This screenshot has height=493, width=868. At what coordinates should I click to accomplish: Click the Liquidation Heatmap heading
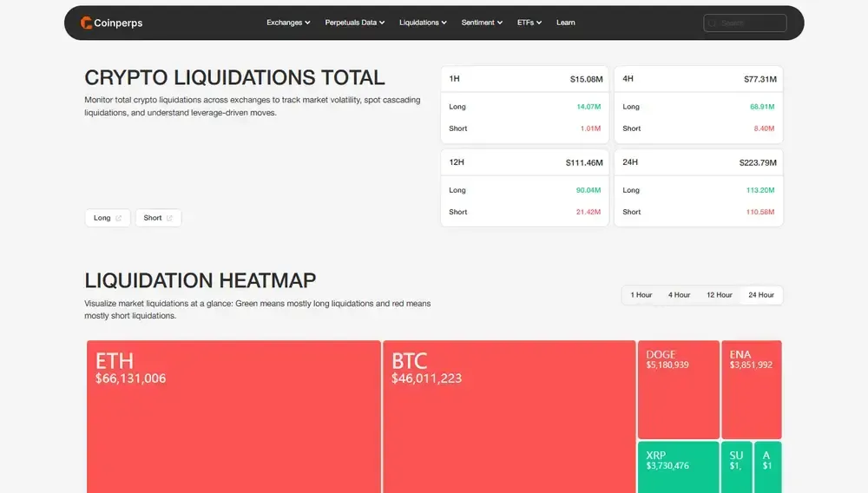coord(201,280)
